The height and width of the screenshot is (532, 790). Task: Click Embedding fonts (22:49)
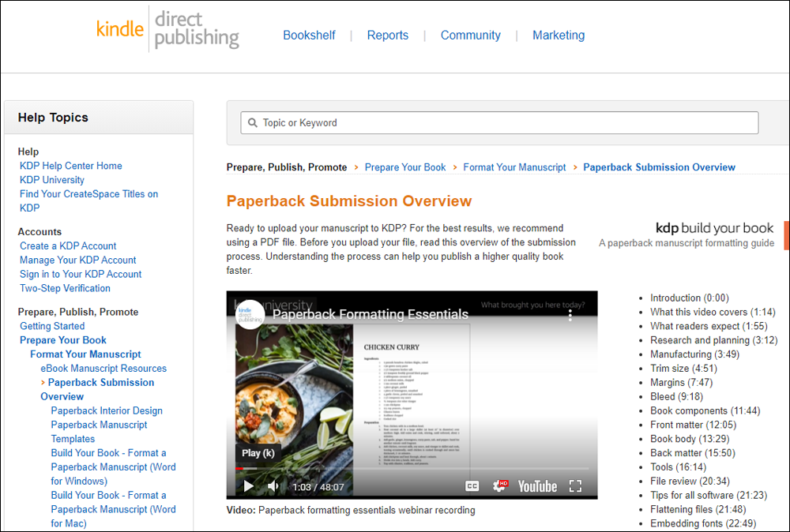pyautogui.click(x=703, y=523)
